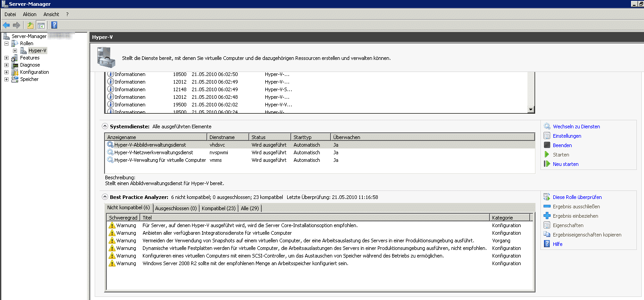644x300 pixels.
Task: Select Speicher in the tree
Action: [29, 79]
